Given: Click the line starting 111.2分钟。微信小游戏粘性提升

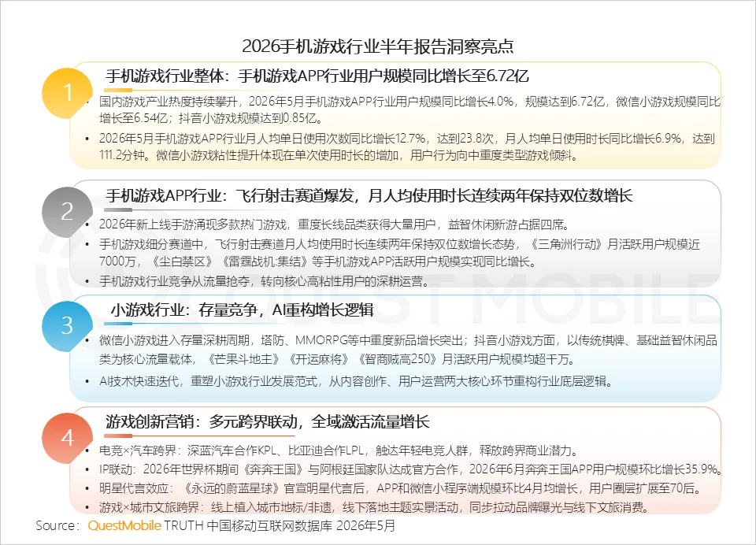Looking at the screenshot, I should coord(339,155).
